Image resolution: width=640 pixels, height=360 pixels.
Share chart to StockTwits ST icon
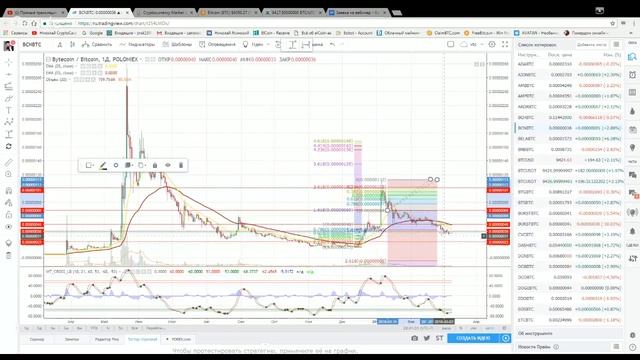(439, 338)
